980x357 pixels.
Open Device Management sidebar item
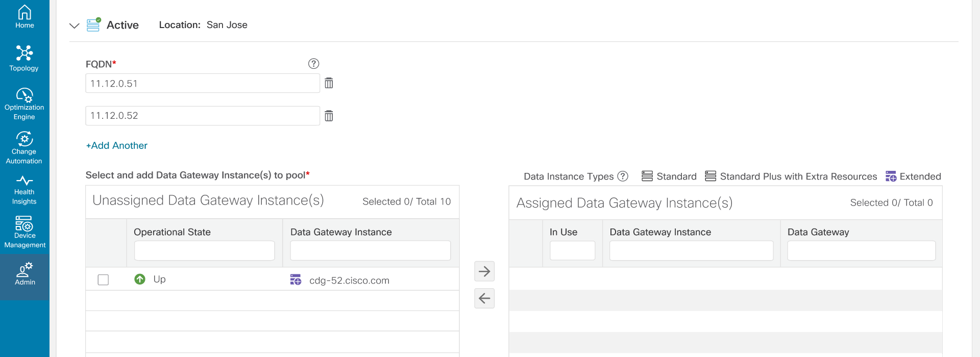[24, 232]
